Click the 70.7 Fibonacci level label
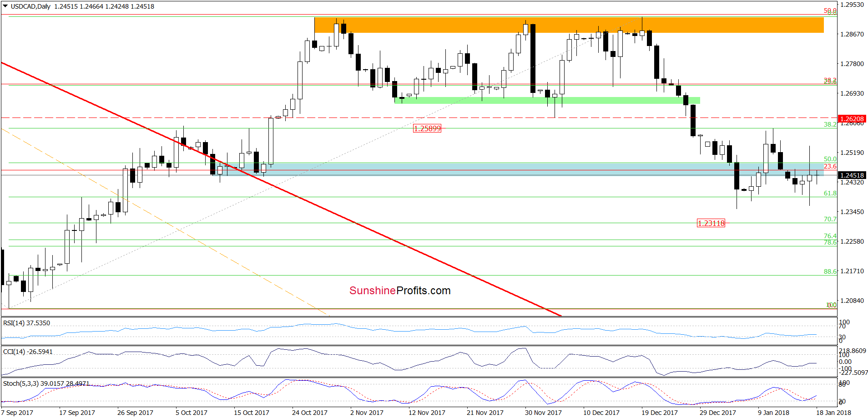 (x=830, y=219)
